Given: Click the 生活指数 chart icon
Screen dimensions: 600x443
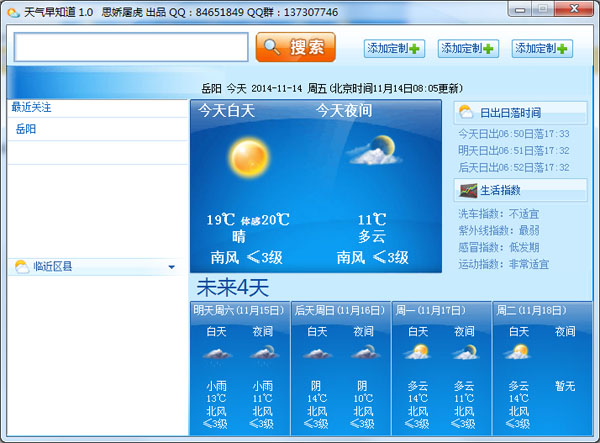Looking at the screenshot, I should (468, 190).
